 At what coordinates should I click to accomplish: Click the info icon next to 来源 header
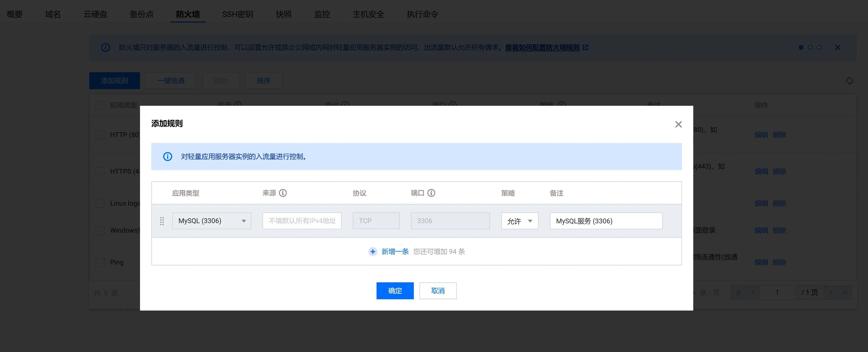click(283, 193)
